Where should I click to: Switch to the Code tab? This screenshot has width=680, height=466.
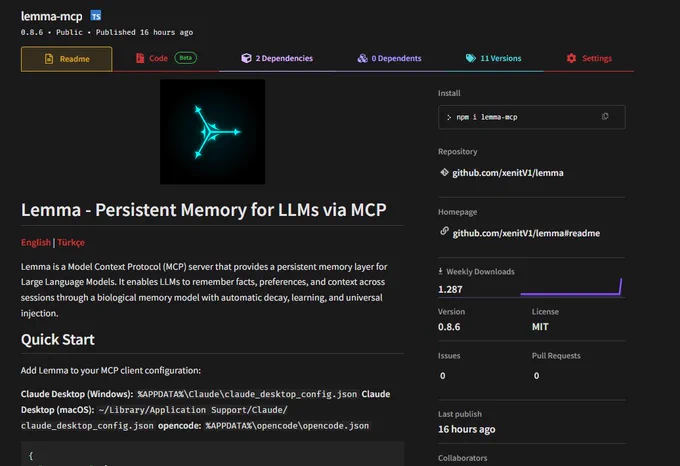(166, 58)
